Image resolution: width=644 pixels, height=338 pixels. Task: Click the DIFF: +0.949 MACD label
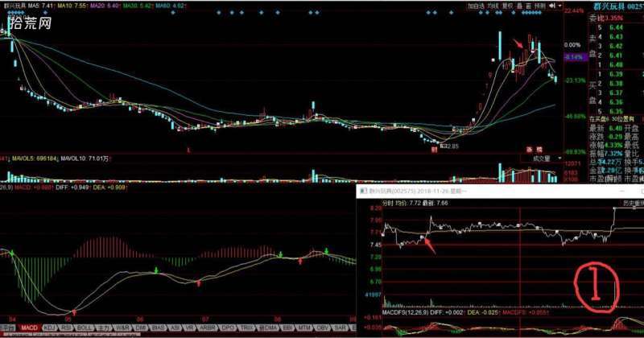coord(73,188)
